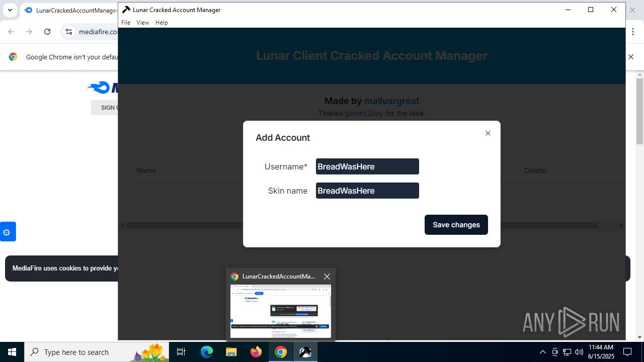The height and width of the screenshot is (362, 644).
Task: Open the notification center
Action: pos(627,352)
